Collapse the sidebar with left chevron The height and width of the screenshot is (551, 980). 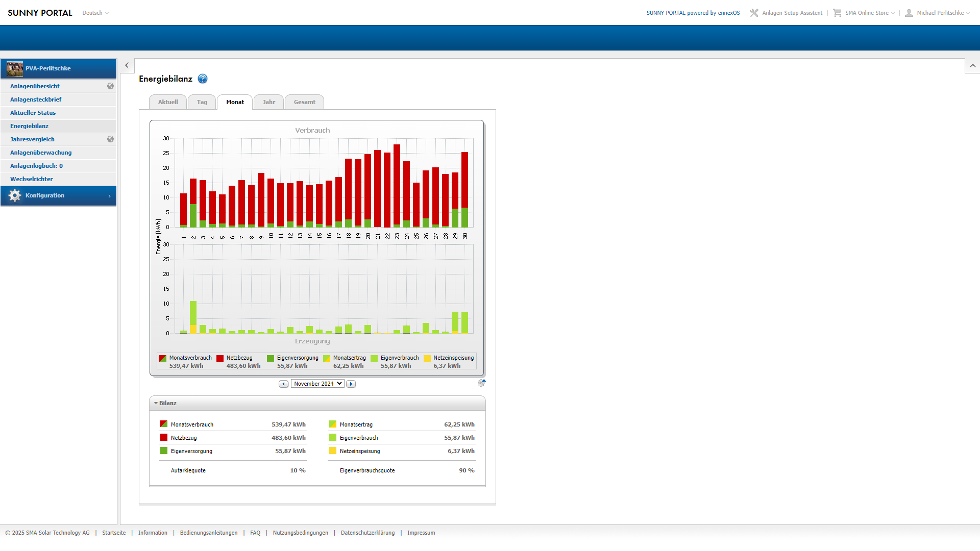[127, 65]
